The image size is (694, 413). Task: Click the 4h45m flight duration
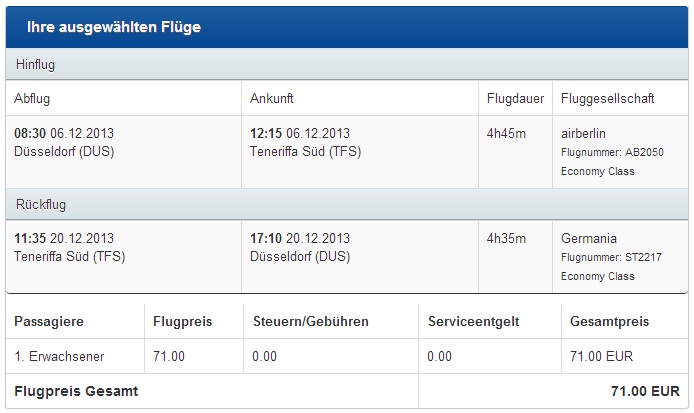tap(506, 133)
